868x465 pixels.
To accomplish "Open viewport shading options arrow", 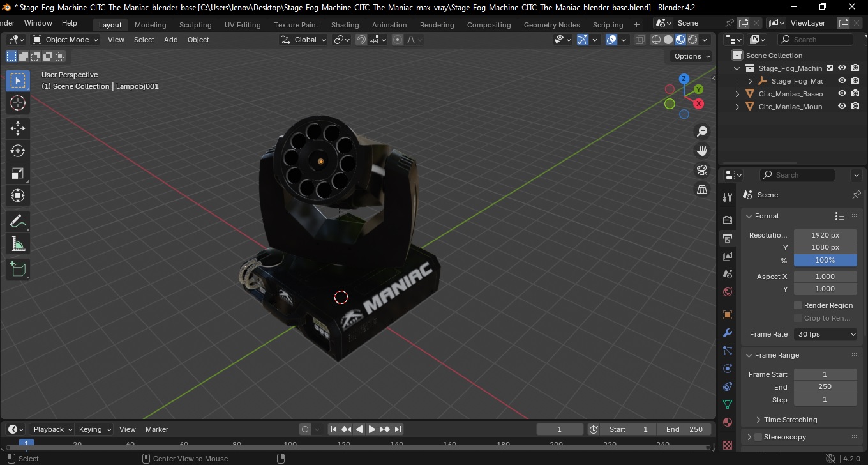I will (x=705, y=40).
